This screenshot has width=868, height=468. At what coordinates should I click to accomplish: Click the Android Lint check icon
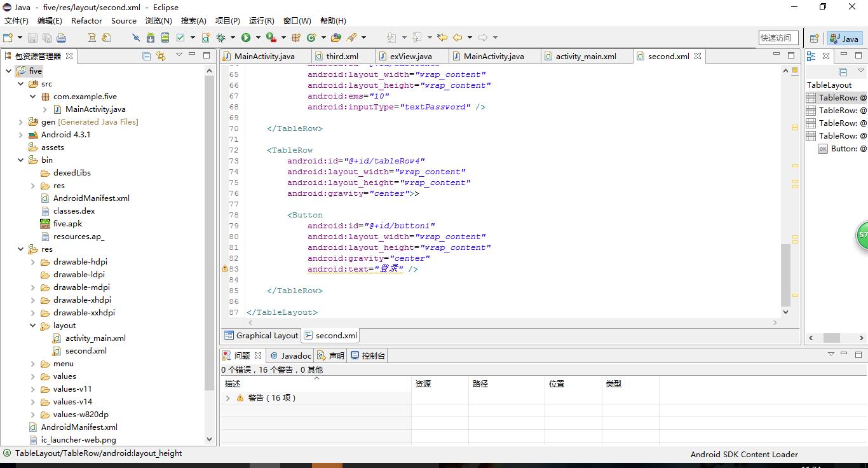180,38
